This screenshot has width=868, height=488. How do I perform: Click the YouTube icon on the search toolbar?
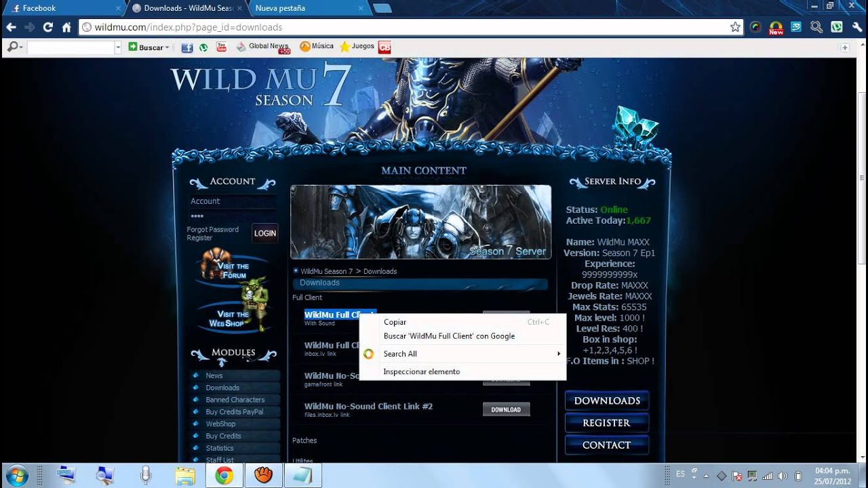click(221, 47)
